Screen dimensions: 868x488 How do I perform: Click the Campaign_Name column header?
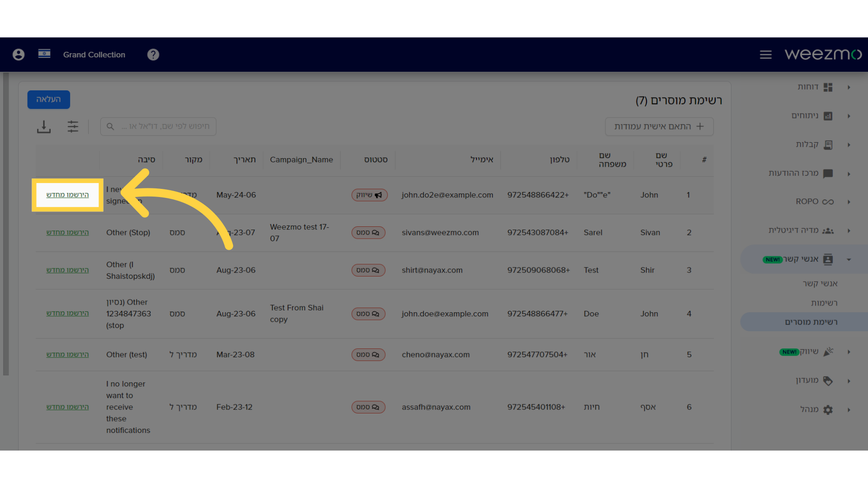pos(302,160)
